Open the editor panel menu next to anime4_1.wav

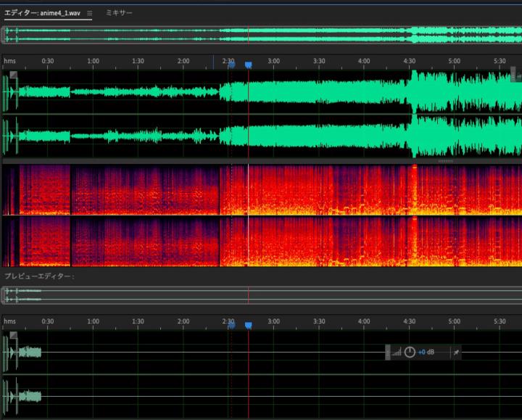[89, 13]
